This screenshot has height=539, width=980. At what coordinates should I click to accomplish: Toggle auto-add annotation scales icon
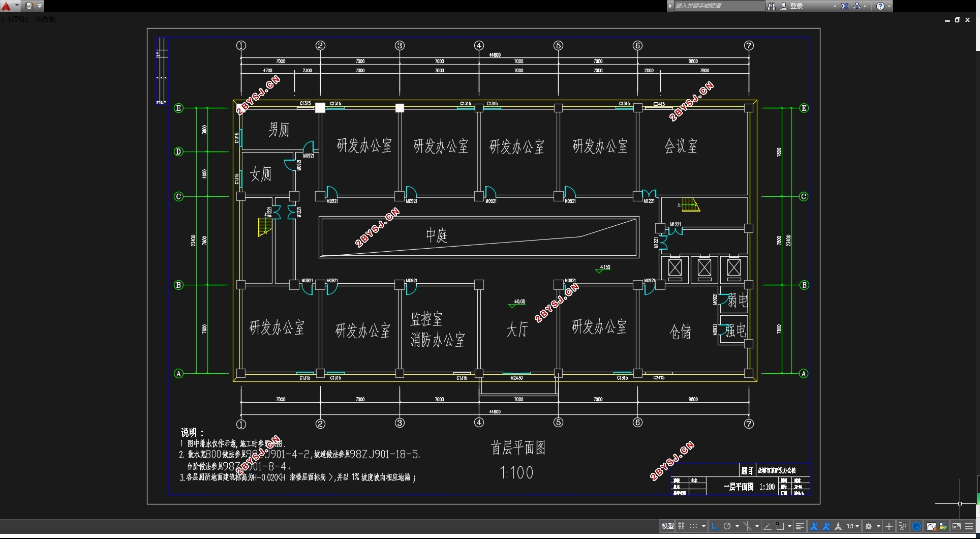[x=826, y=526]
